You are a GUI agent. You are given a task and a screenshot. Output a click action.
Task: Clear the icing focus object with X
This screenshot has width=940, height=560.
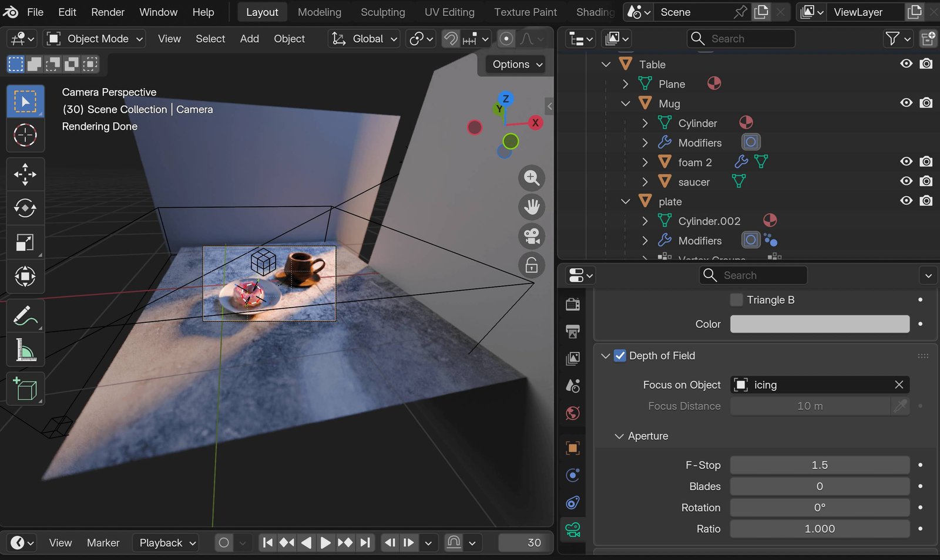click(x=899, y=384)
